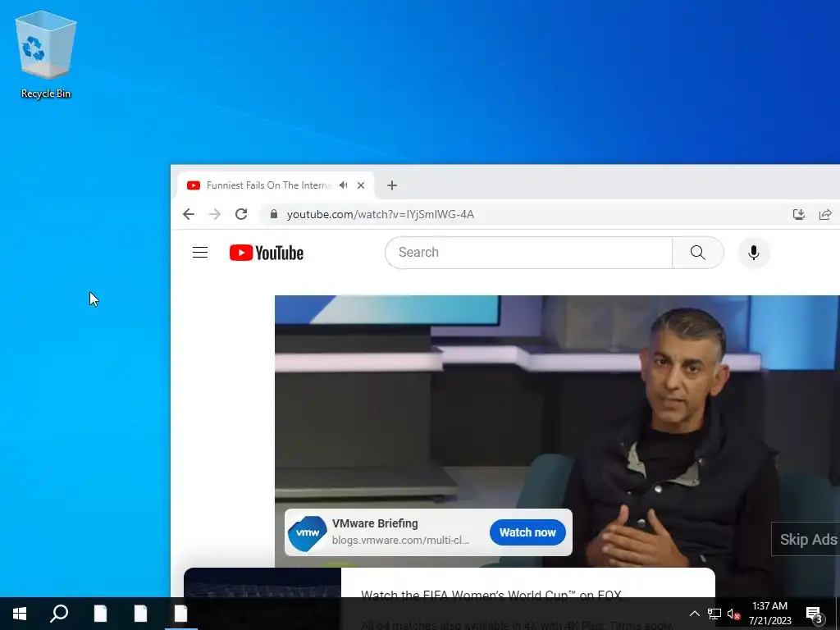
Task: Click the VMware logo in the ad card
Action: click(308, 532)
